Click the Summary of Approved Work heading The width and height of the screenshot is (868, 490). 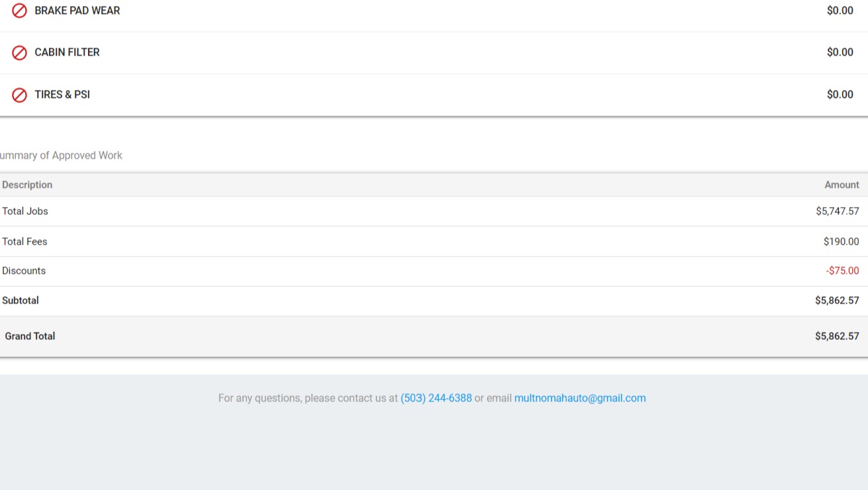click(x=61, y=155)
